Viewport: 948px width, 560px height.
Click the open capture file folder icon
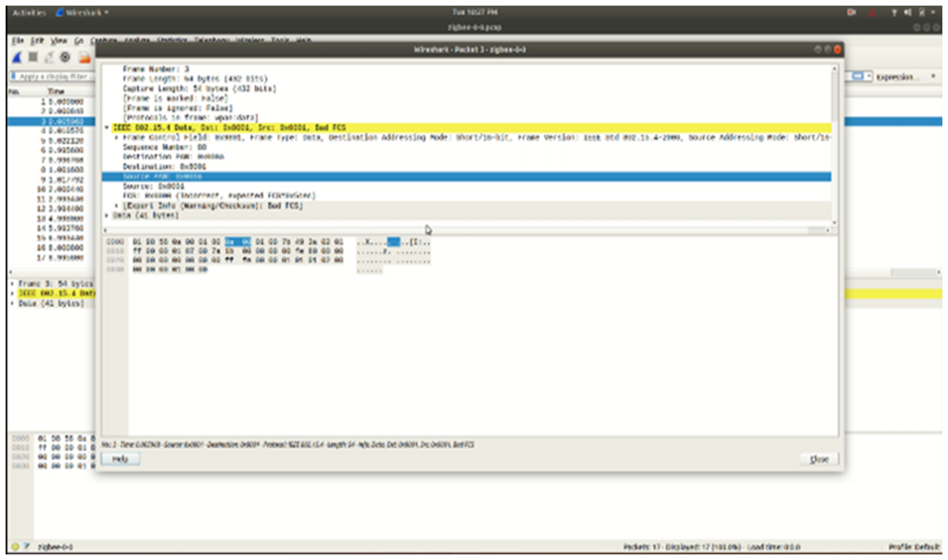point(85,58)
